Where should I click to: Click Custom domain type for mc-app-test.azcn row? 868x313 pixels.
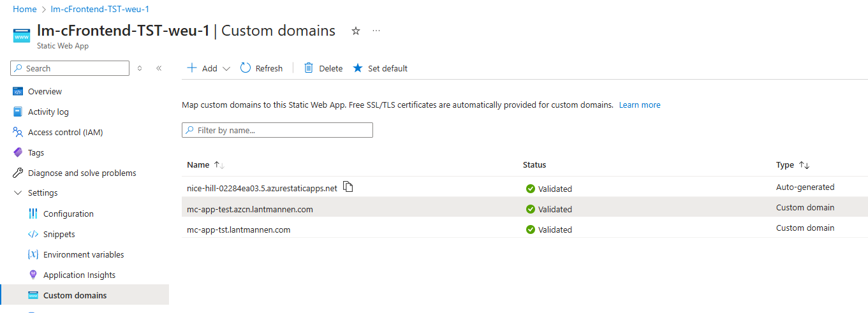(x=805, y=207)
